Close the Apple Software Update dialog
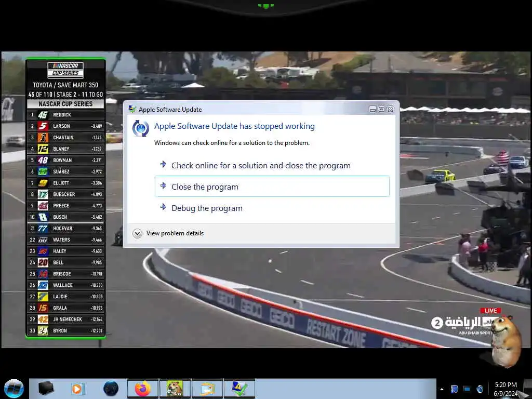Viewport: 532px width, 399px height. pyautogui.click(x=391, y=109)
